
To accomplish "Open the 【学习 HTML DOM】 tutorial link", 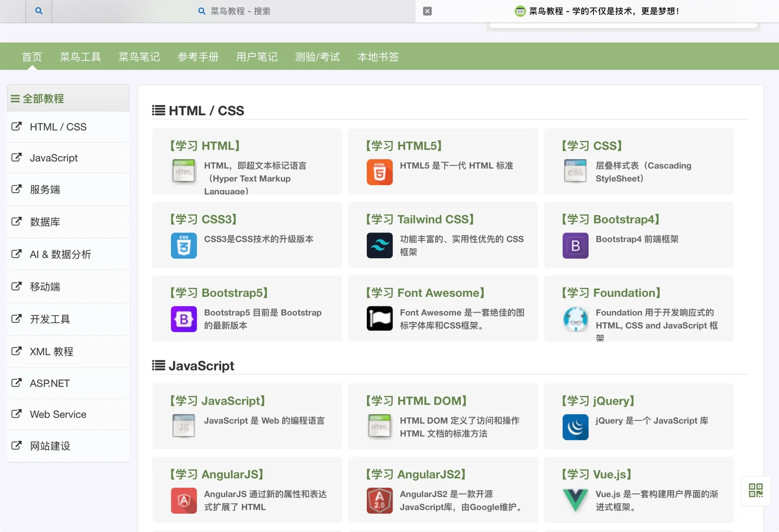I will point(416,400).
